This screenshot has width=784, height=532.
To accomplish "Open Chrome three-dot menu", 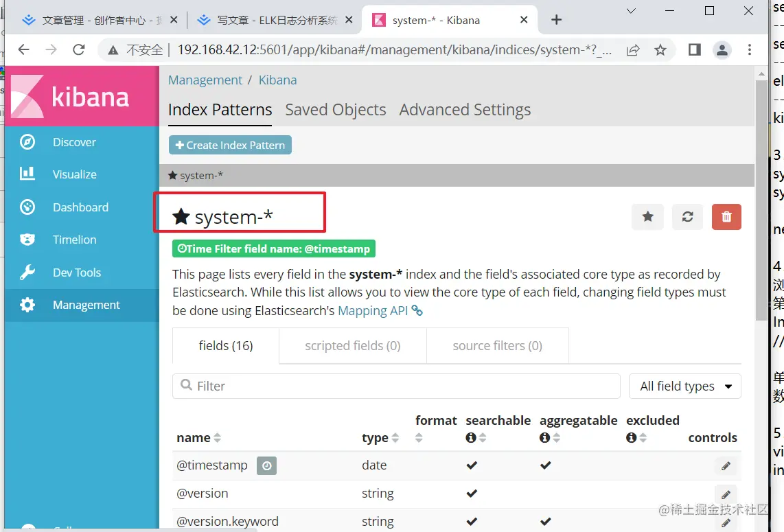I will pos(749,49).
